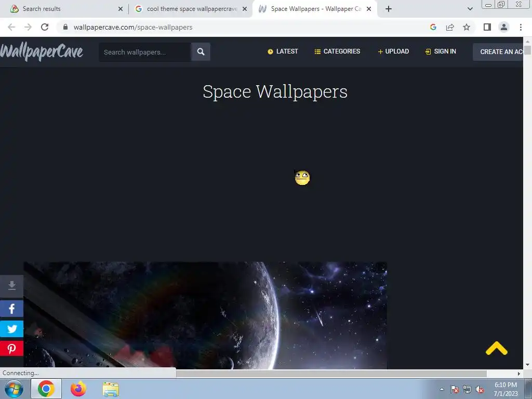Screen dimensions: 532x399
Task: Close the Space Wallpapers tab
Action: [369, 9]
